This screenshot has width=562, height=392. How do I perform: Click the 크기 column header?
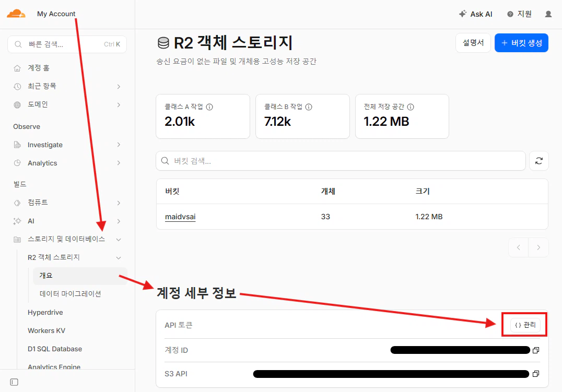click(423, 192)
